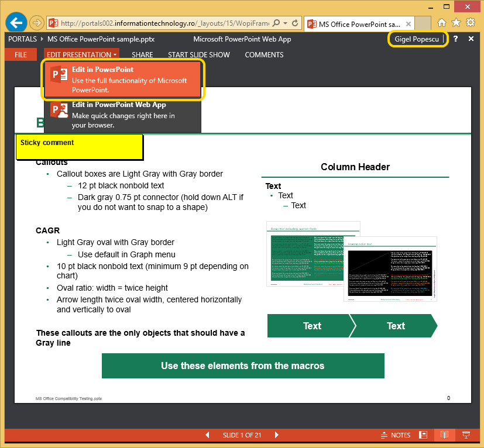484x448 pixels.
Task: Click the 'Use these elements from the macros' banner
Action: tap(243, 366)
